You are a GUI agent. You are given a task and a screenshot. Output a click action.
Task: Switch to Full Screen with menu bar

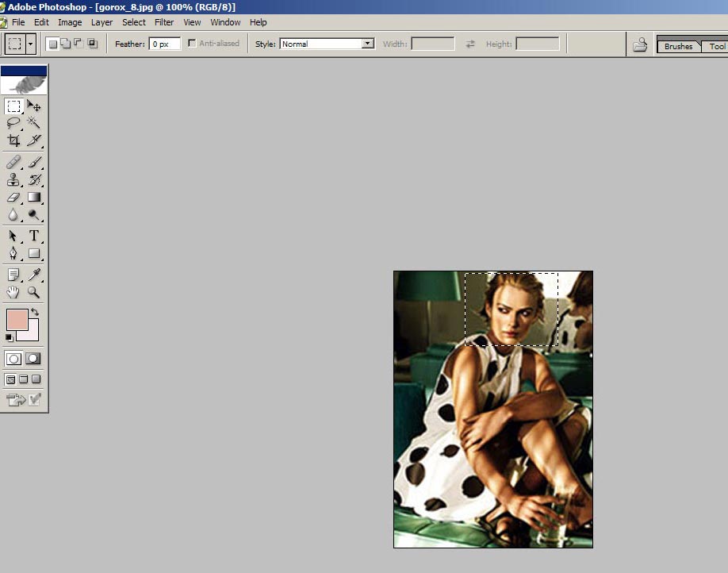point(23,379)
